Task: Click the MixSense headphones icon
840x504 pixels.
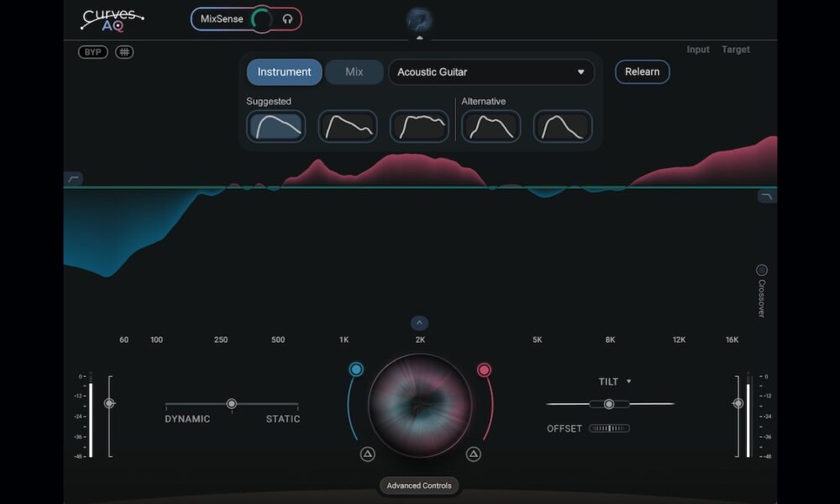Action: [x=287, y=19]
